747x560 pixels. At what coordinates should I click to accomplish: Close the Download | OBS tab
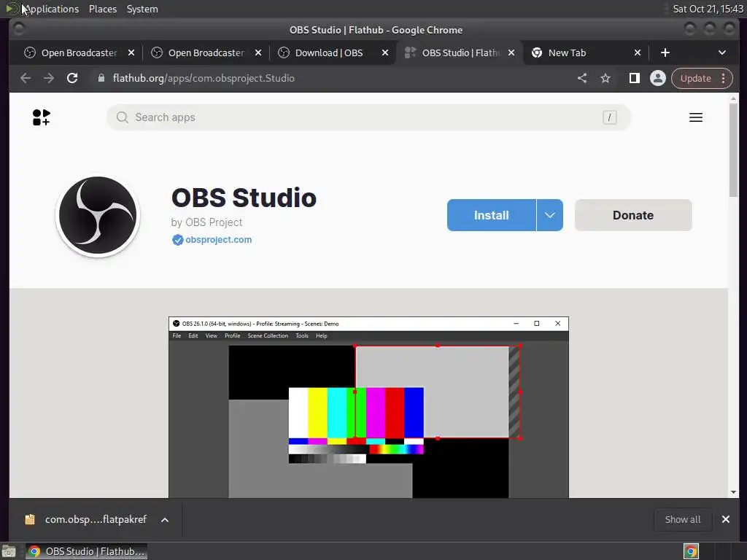(385, 52)
